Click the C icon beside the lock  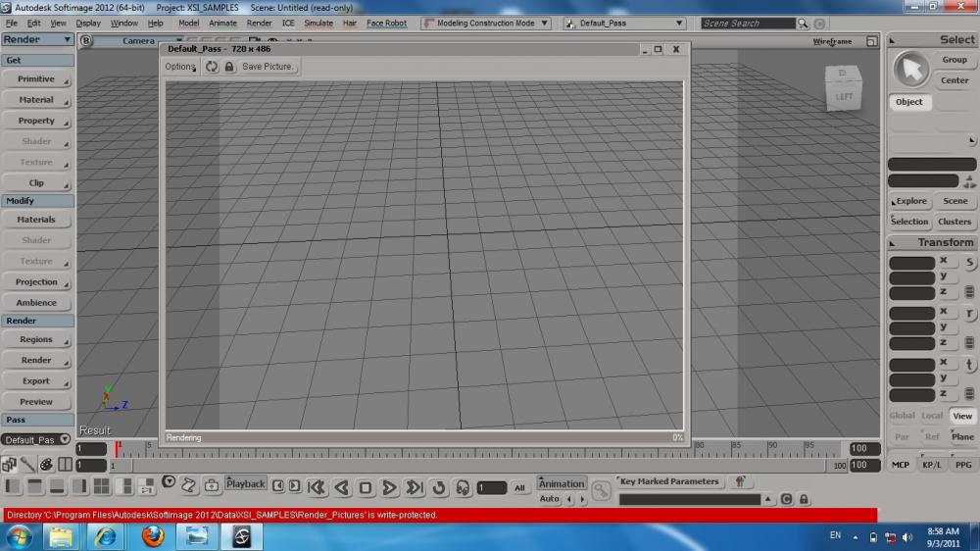click(786, 499)
